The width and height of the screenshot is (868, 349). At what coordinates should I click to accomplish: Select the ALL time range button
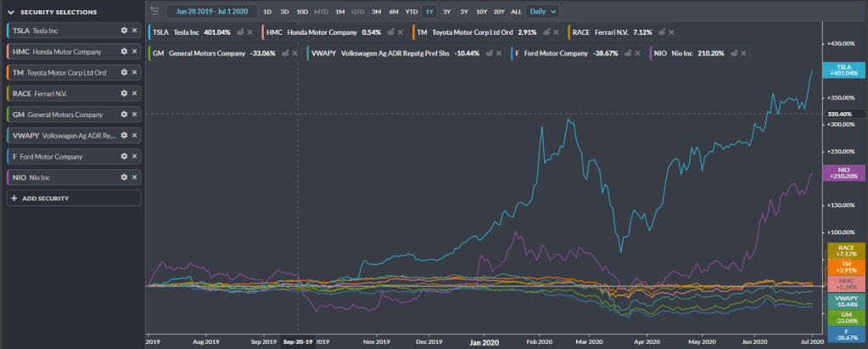coord(516,12)
